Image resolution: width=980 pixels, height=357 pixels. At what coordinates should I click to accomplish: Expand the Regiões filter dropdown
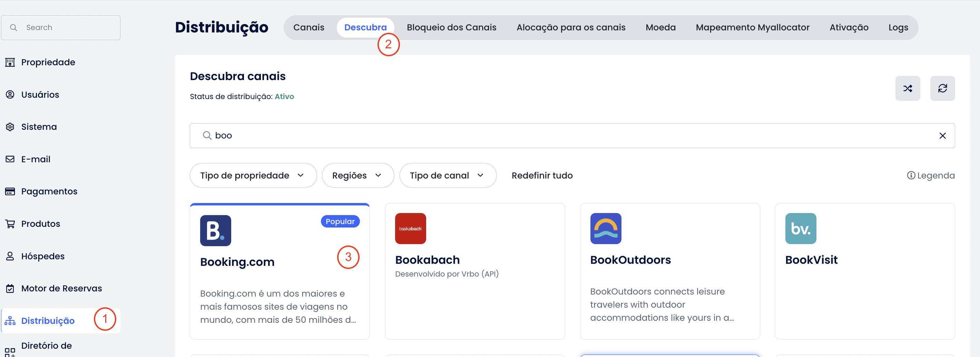coord(357,175)
